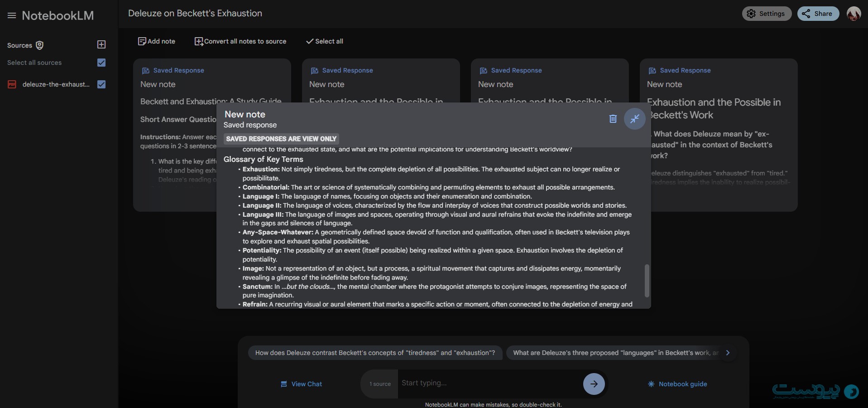Click Convert all notes to source

click(x=240, y=41)
